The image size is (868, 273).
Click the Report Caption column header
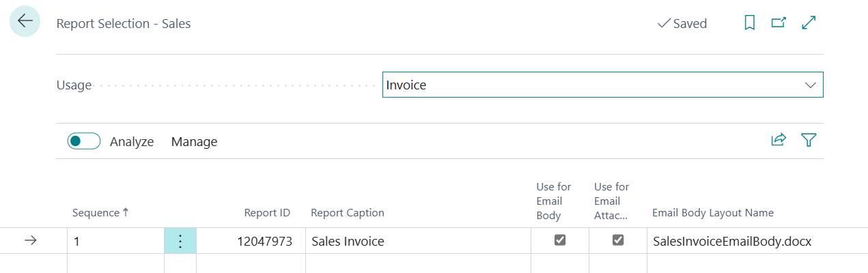click(348, 213)
